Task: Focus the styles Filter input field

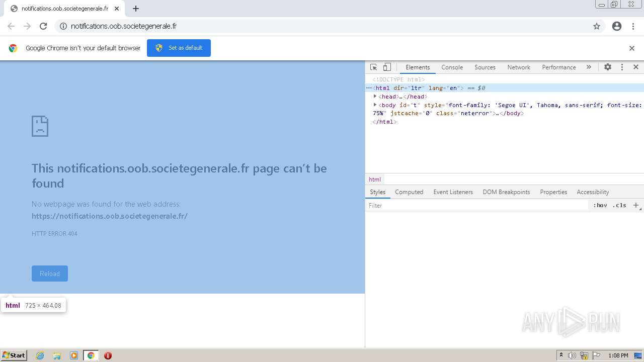Action: pyautogui.click(x=477, y=205)
